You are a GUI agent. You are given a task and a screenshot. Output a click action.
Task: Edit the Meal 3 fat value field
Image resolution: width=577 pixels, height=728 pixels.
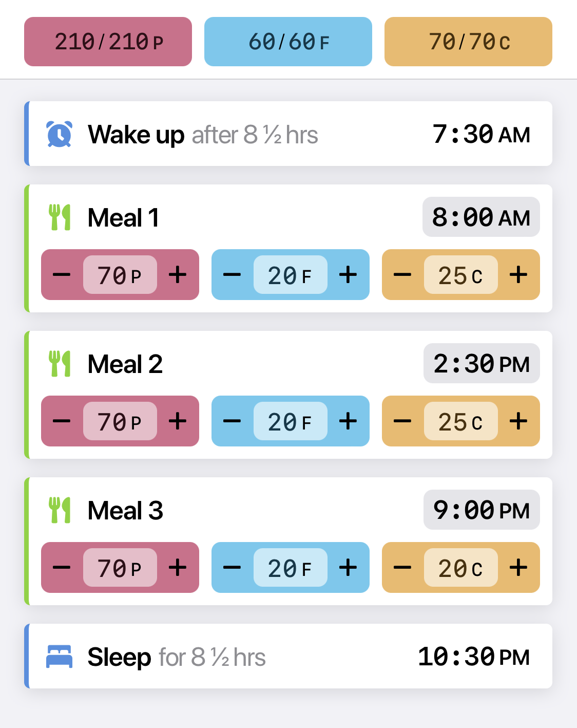(x=290, y=568)
